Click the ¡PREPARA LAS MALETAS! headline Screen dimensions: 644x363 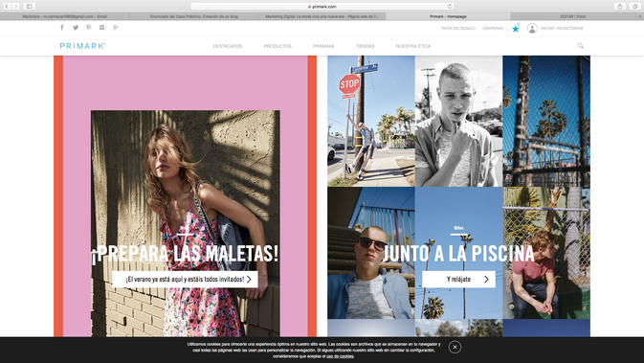point(185,254)
